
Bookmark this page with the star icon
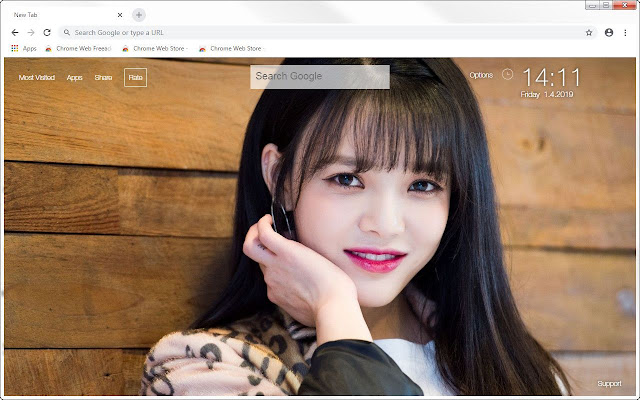(589, 33)
